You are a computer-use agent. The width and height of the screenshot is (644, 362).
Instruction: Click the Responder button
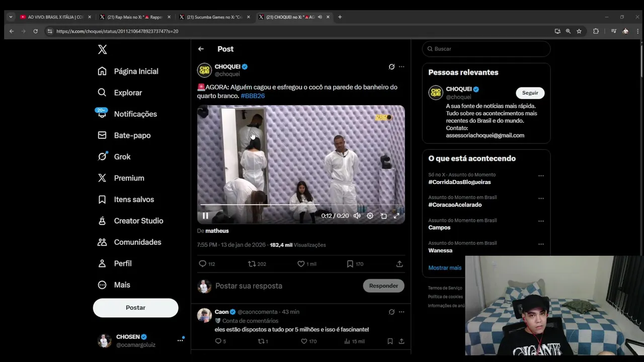point(383,286)
